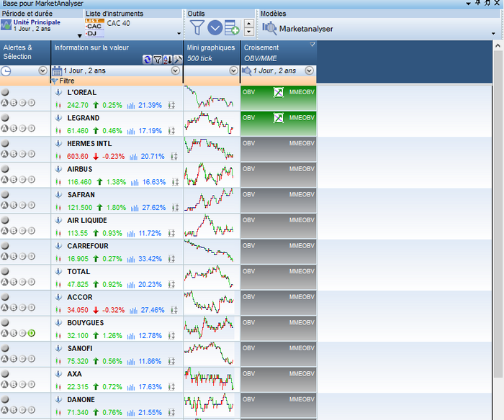This screenshot has height=420, width=504.
Task: Click the scrollbar up arrow
Action: 498,45
